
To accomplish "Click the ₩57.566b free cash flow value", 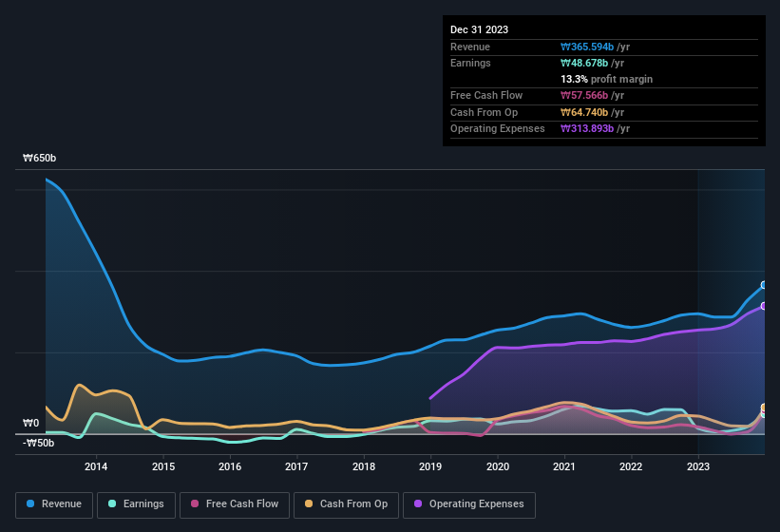I will [584, 95].
